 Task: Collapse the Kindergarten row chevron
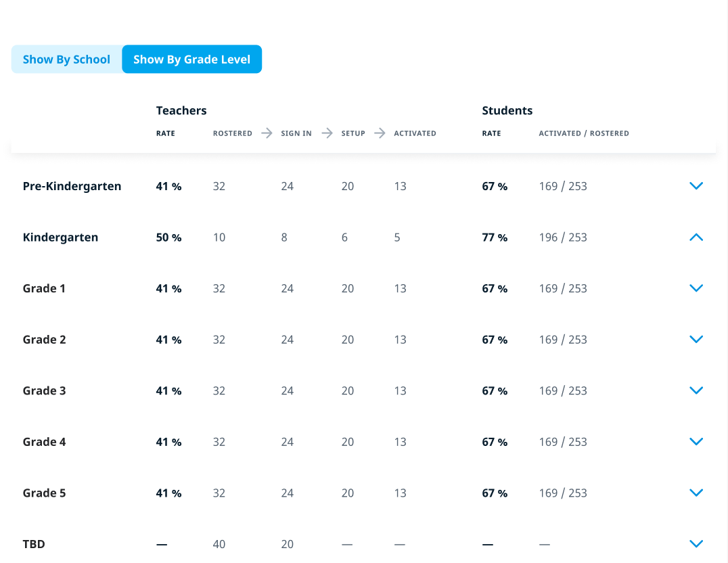696,238
